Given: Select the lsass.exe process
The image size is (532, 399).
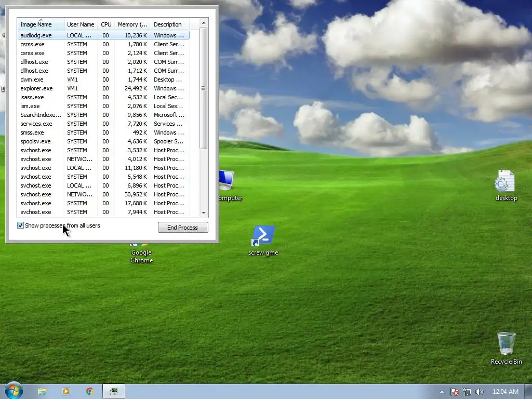Looking at the screenshot, I should coord(103,97).
